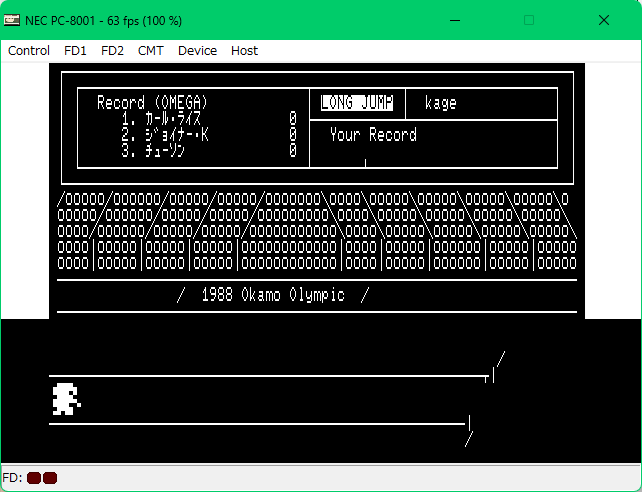Viewport: 642px width, 492px height.
Task: Open the FD2 floppy drive menu
Action: 112,50
